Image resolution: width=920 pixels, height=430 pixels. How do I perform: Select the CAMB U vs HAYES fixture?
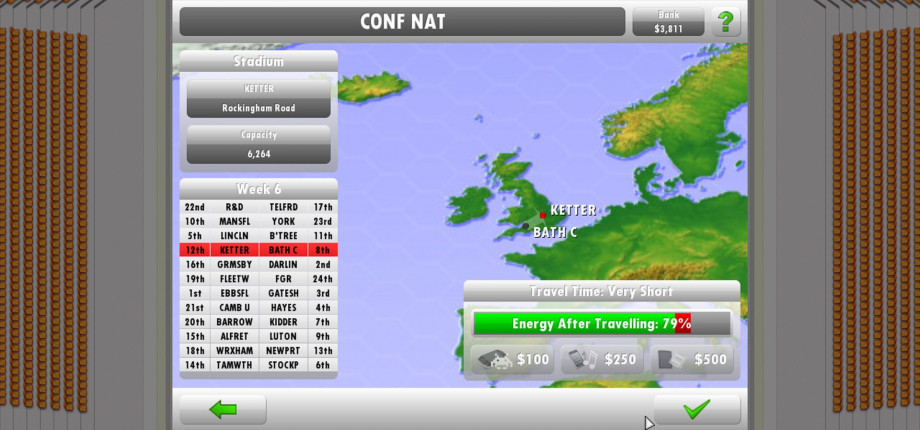(258, 307)
